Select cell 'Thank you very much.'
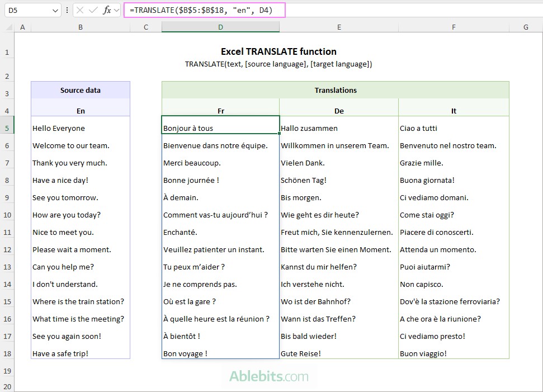 [81, 159]
